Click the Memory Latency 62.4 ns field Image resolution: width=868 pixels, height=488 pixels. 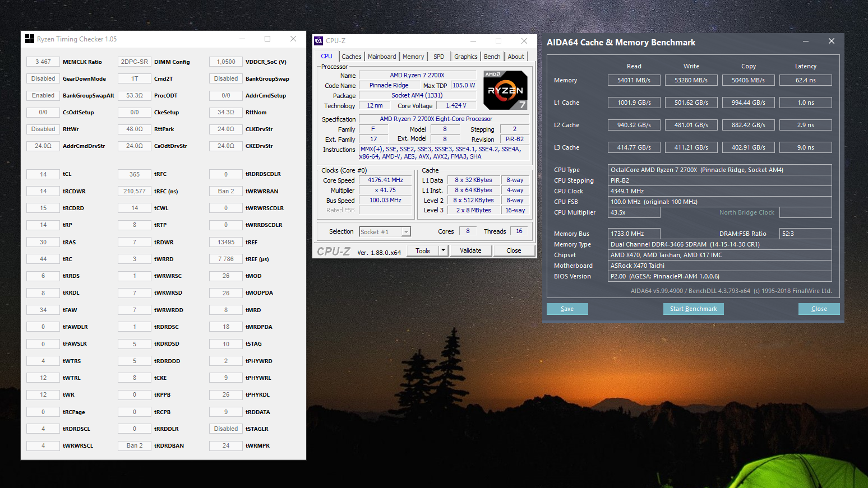(805, 80)
